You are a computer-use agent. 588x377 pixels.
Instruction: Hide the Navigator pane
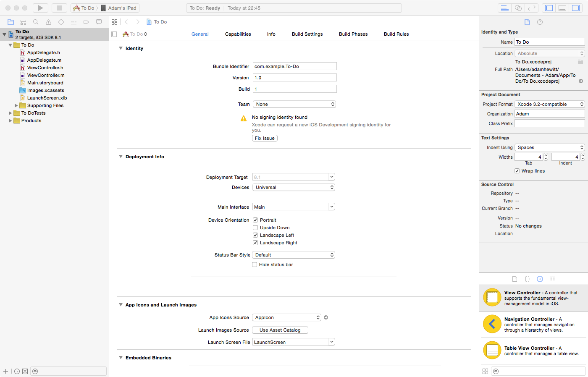click(x=549, y=8)
